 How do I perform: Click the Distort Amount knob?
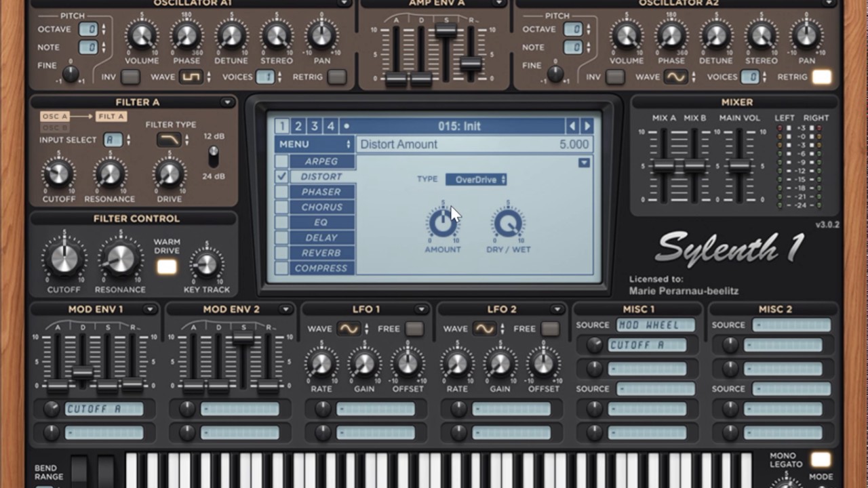point(443,223)
